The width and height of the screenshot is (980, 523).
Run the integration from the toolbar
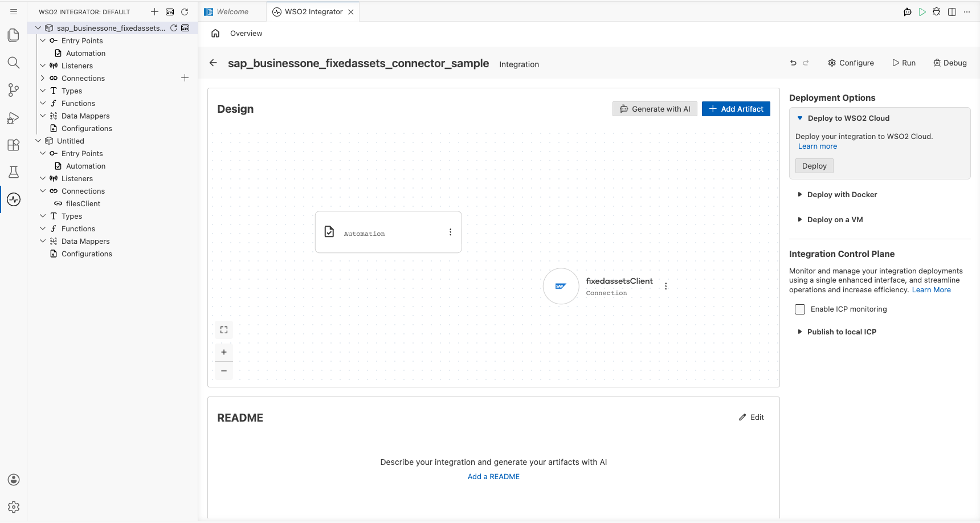pos(904,63)
